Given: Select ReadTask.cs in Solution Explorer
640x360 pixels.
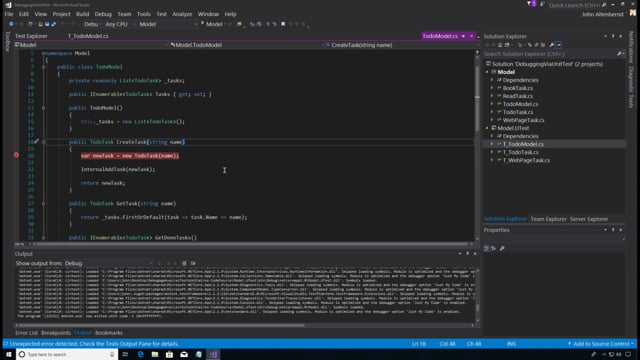Looking at the screenshot, I should click(x=518, y=96).
